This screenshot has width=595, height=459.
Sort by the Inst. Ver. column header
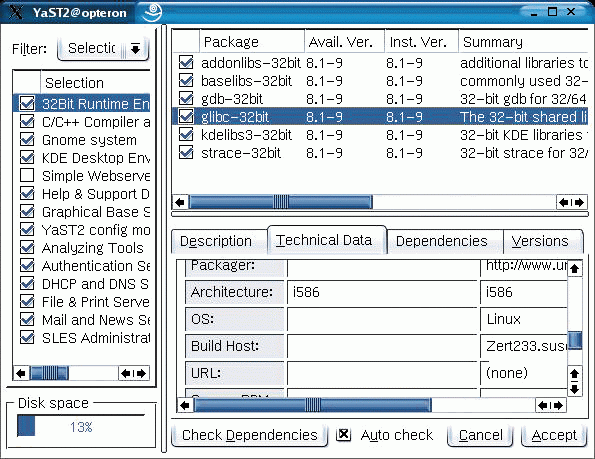click(x=422, y=42)
